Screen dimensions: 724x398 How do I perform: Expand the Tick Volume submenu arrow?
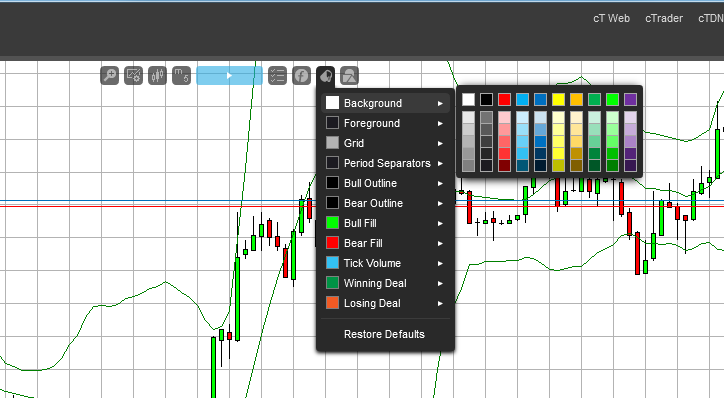tap(440, 263)
